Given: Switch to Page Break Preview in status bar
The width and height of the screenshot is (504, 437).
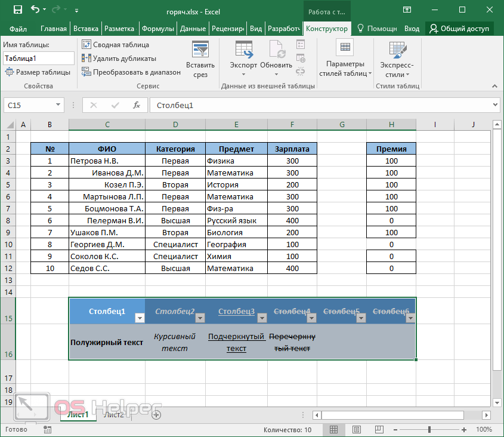Looking at the screenshot, I should coord(378,429).
